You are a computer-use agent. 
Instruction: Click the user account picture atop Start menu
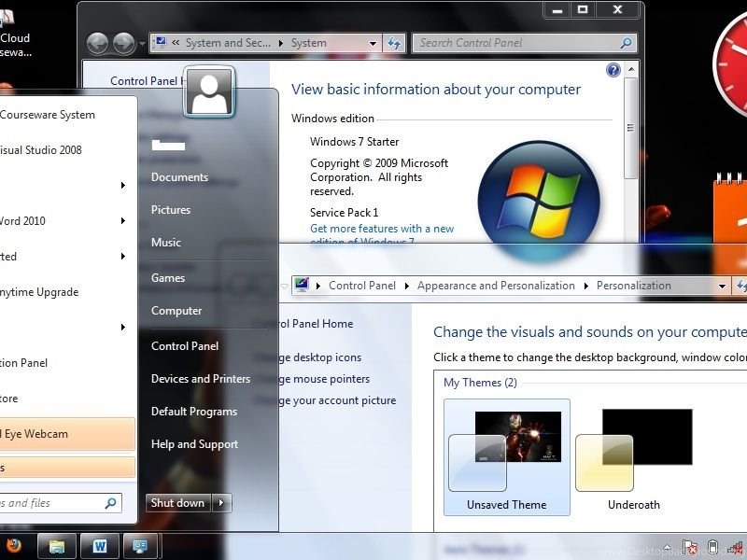[209, 91]
